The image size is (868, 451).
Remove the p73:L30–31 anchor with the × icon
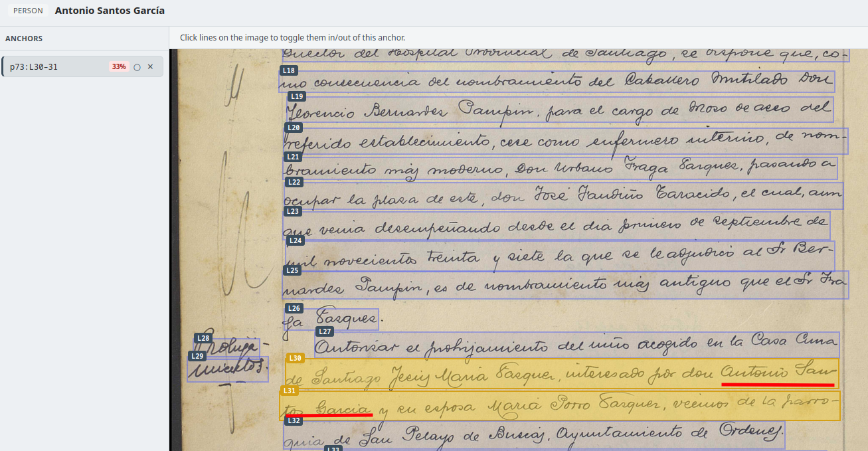(151, 67)
